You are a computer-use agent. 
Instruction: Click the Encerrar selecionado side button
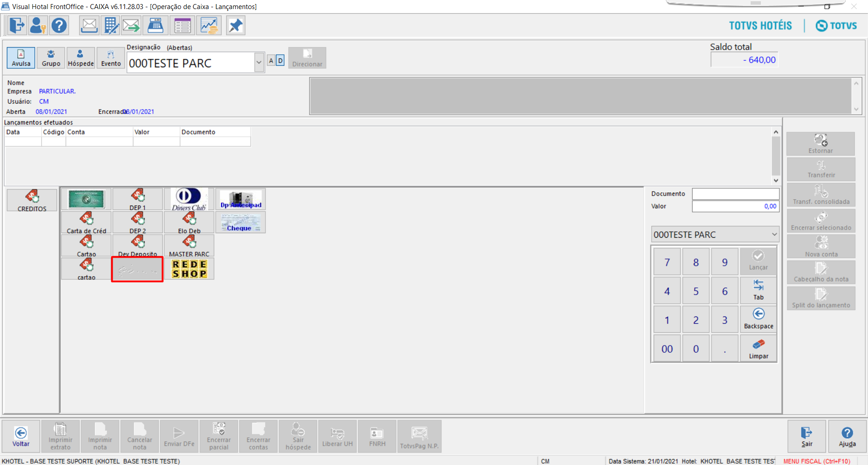coord(821,221)
